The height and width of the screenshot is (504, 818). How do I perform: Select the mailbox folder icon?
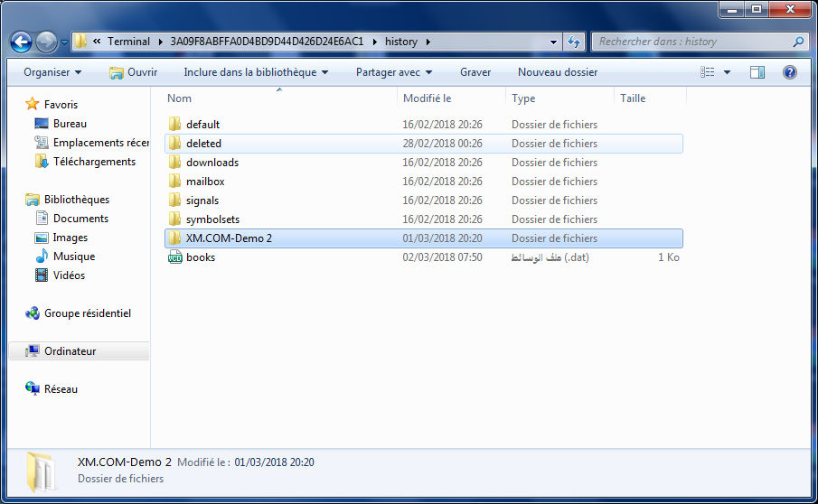[x=175, y=182]
